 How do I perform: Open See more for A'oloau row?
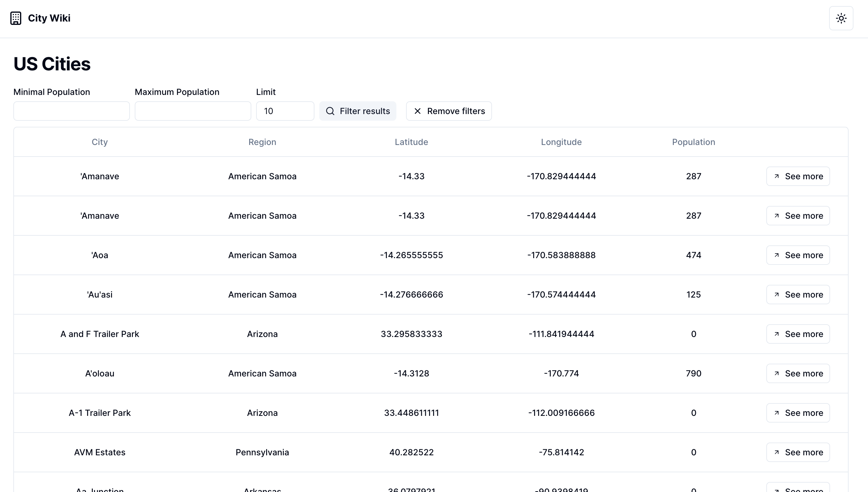(x=798, y=373)
